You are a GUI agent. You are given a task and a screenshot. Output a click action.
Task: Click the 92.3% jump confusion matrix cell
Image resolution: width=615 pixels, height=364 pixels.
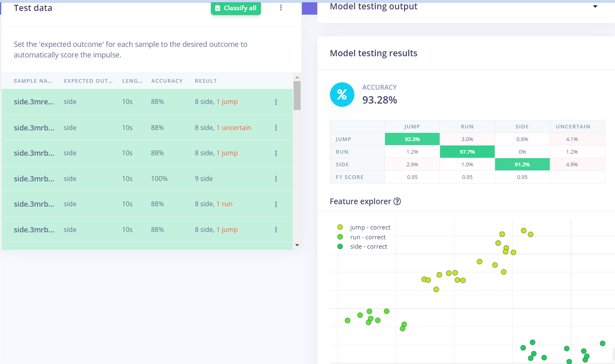(412, 139)
